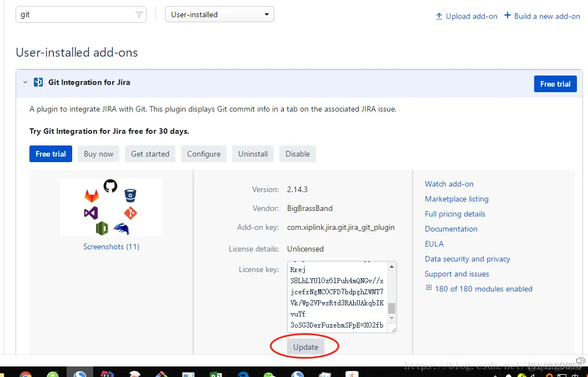Screen dimensions: 588x377
Task: Expand modules list via plus-box icon
Action: [x=429, y=288]
